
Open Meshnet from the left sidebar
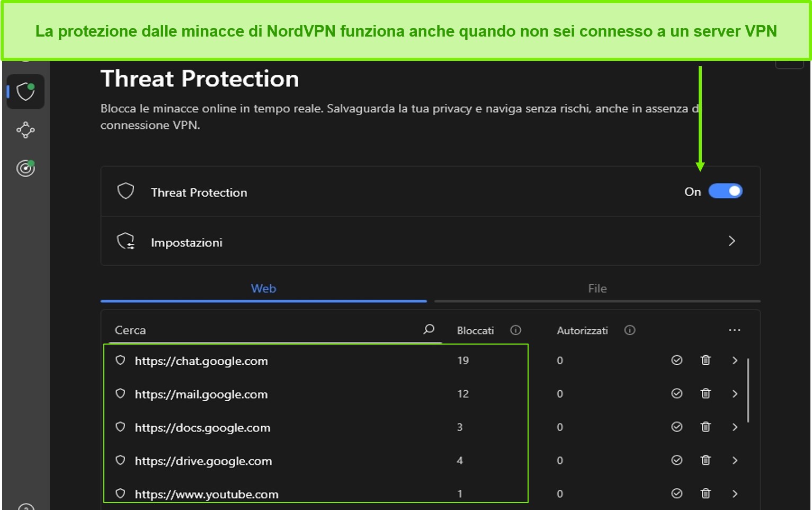coord(25,130)
